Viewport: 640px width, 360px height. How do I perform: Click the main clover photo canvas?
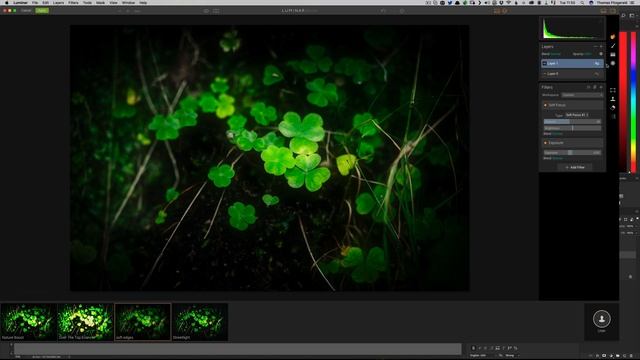pos(269,158)
